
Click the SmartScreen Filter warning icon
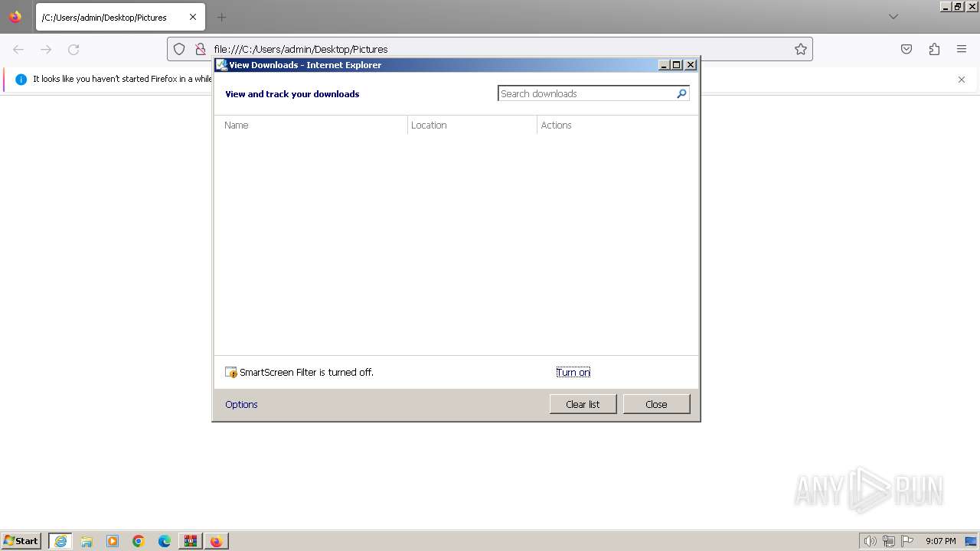(231, 373)
